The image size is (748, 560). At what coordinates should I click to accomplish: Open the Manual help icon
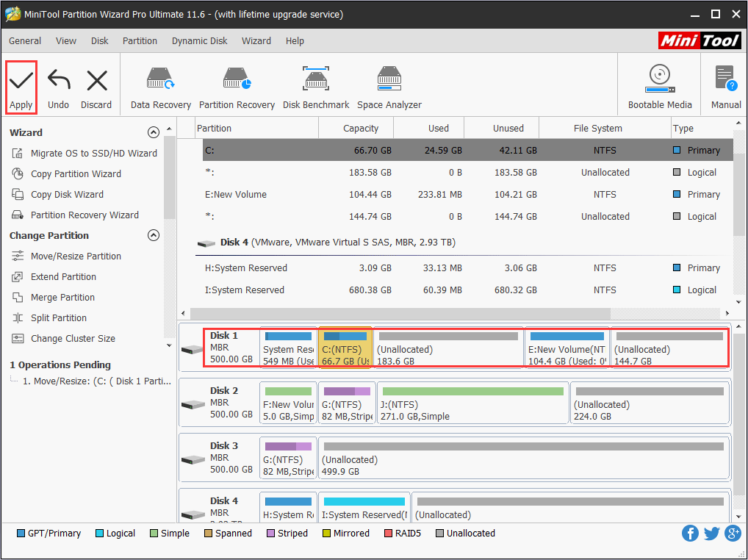[726, 87]
